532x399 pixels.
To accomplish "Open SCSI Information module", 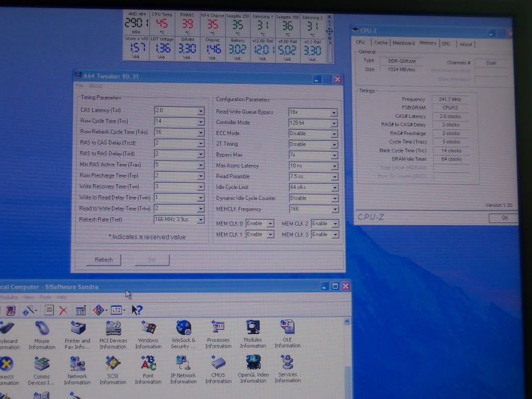I will click(x=113, y=370).
